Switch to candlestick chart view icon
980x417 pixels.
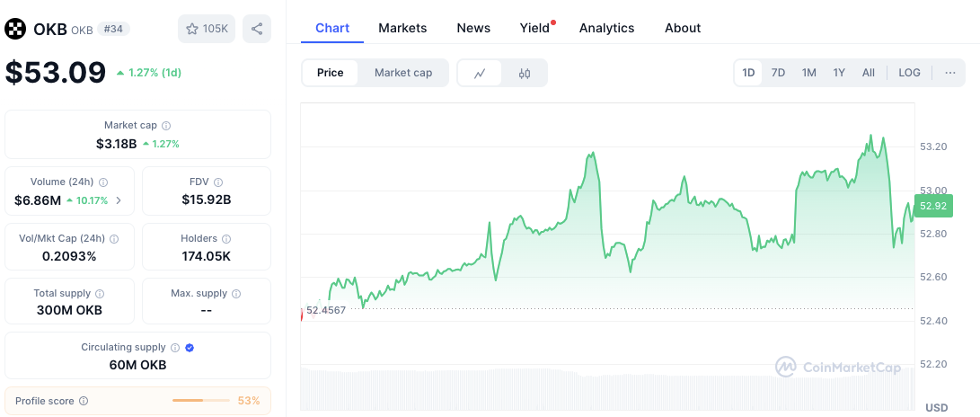click(525, 73)
